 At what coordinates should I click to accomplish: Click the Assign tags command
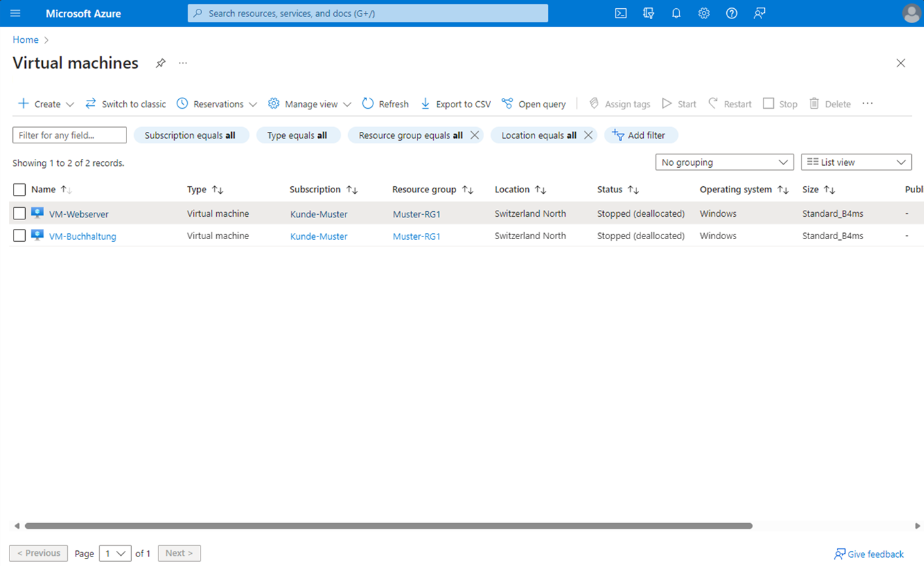click(619, 104)
